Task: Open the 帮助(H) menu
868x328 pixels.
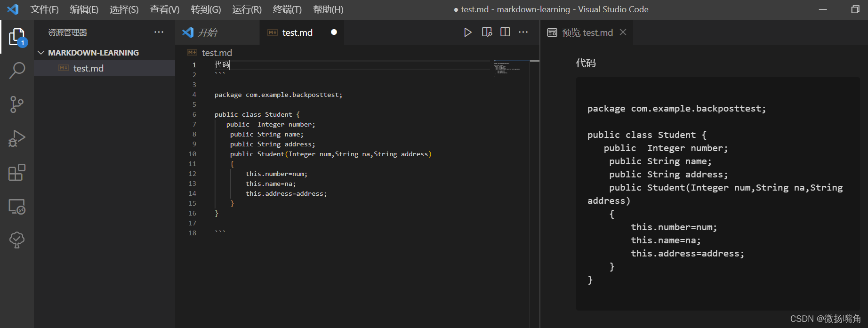Action: [328, 9]
